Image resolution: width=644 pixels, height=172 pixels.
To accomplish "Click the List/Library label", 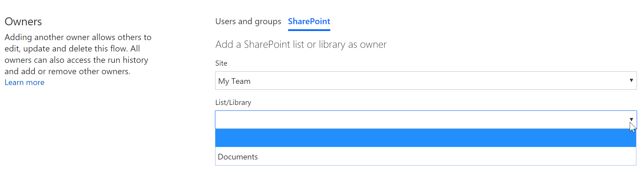I will (x=233, y=102).
